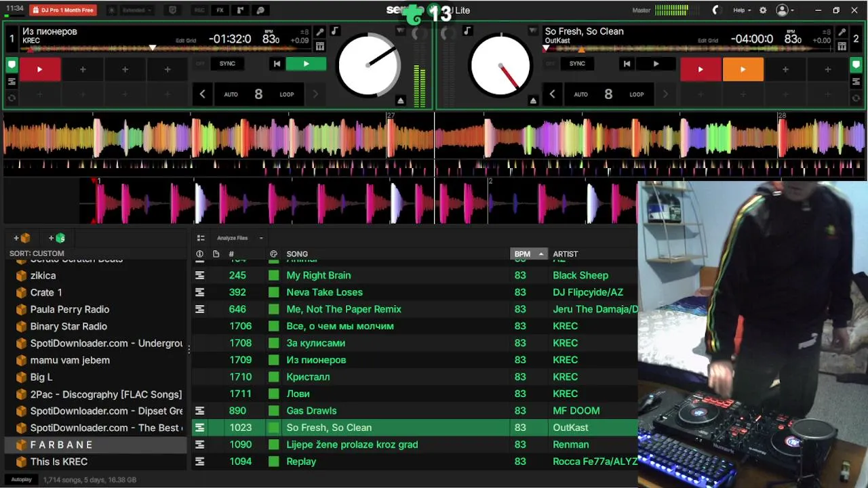
Task: Click the SORT: CUSTOM label
Action: [x=37, y=253]
